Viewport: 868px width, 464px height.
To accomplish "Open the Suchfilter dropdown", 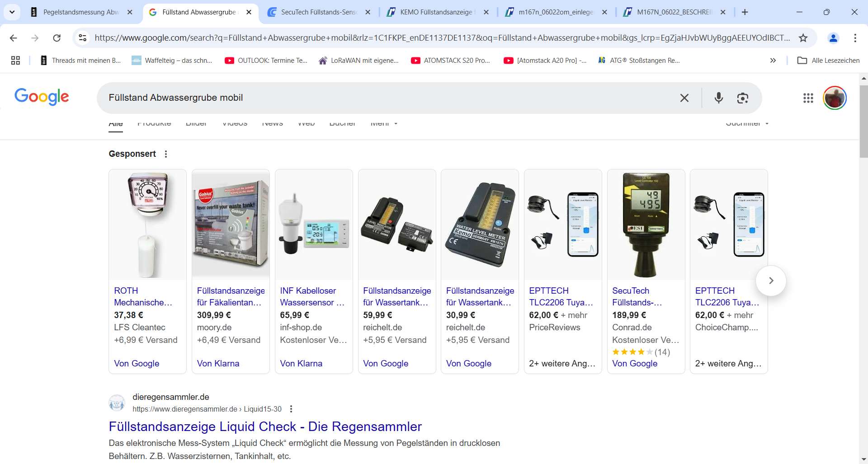I will pyautogui.click(x=747, y=123).
